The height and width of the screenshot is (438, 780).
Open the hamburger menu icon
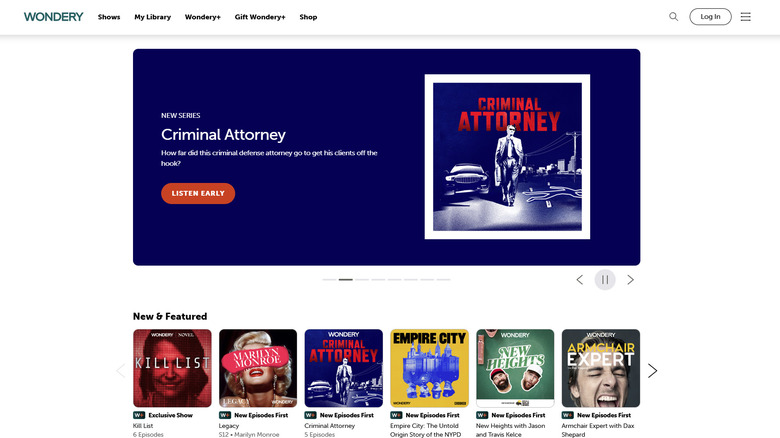[x=745, y=16]
